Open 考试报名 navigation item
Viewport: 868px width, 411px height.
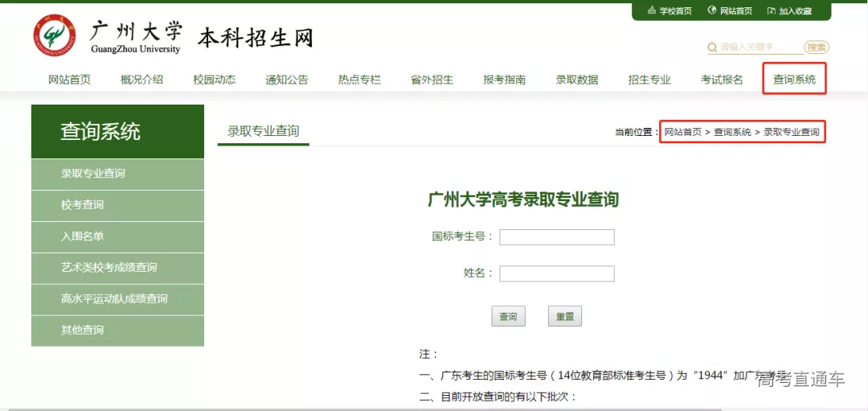click(722, 80)
